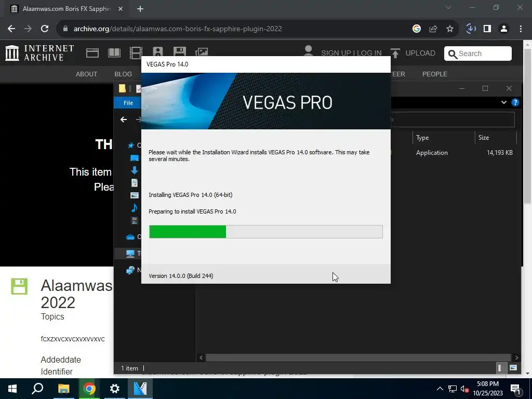Open Music note icon in Explorer sidebar
The width and height of the screenshot is (532, 399).
pos(135,208)
